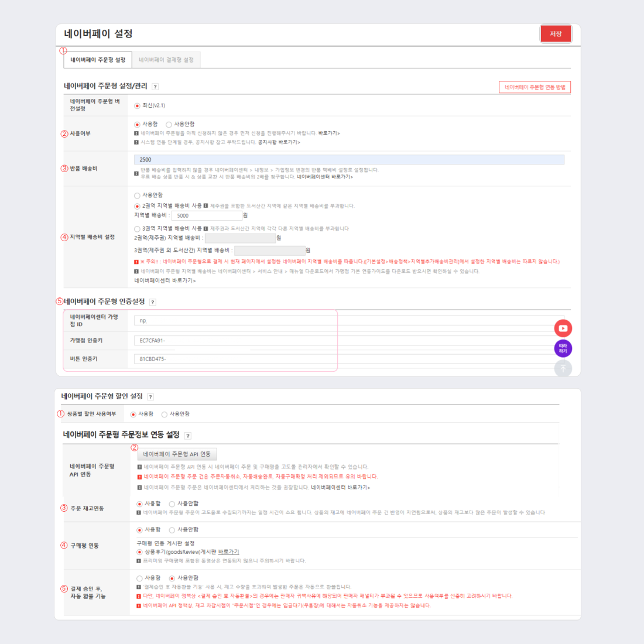Open 네이버페이센터 바로가기 link under 반품 배송비

coord(325,177)
